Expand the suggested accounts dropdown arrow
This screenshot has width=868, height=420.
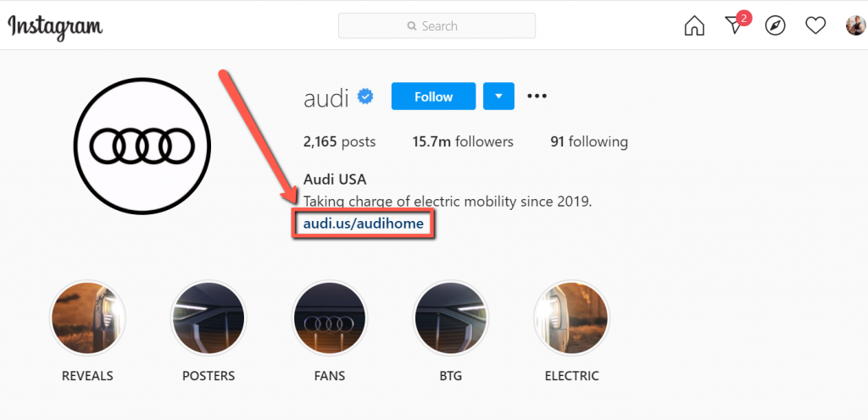tap(498, 97)
